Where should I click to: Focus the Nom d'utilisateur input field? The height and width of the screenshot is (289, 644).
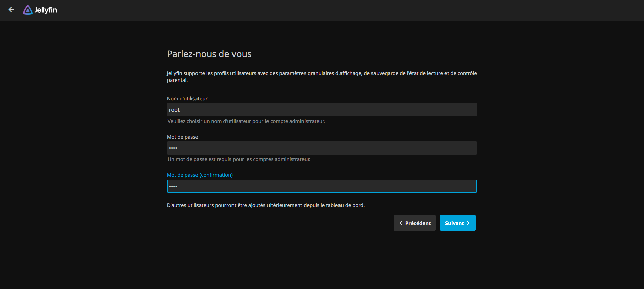322,110
